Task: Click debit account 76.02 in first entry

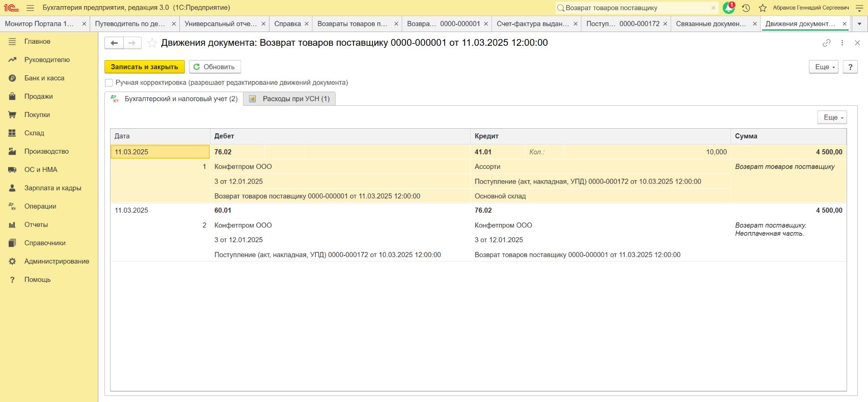Action: [223, 152]
